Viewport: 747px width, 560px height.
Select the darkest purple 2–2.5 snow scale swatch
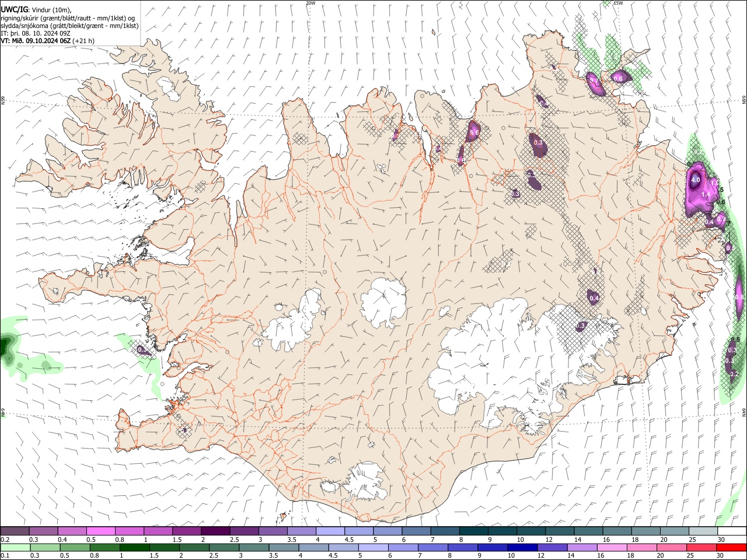point(215,531)
